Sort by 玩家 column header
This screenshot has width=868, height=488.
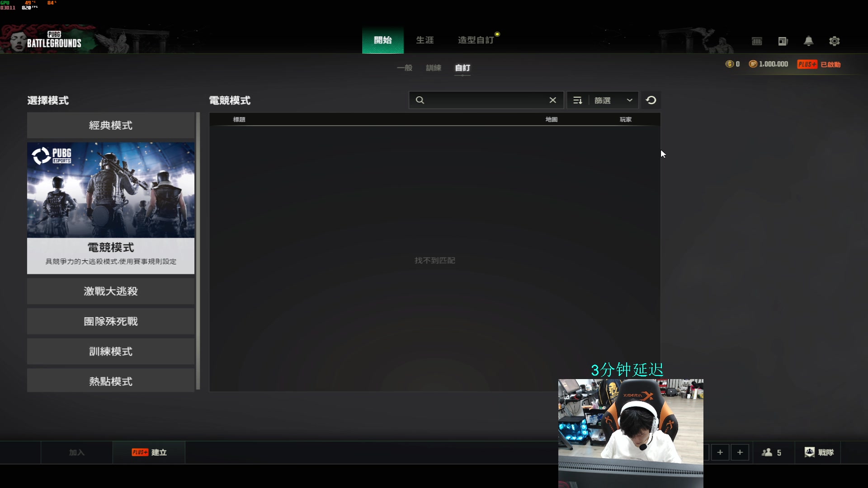click(626, 120)
